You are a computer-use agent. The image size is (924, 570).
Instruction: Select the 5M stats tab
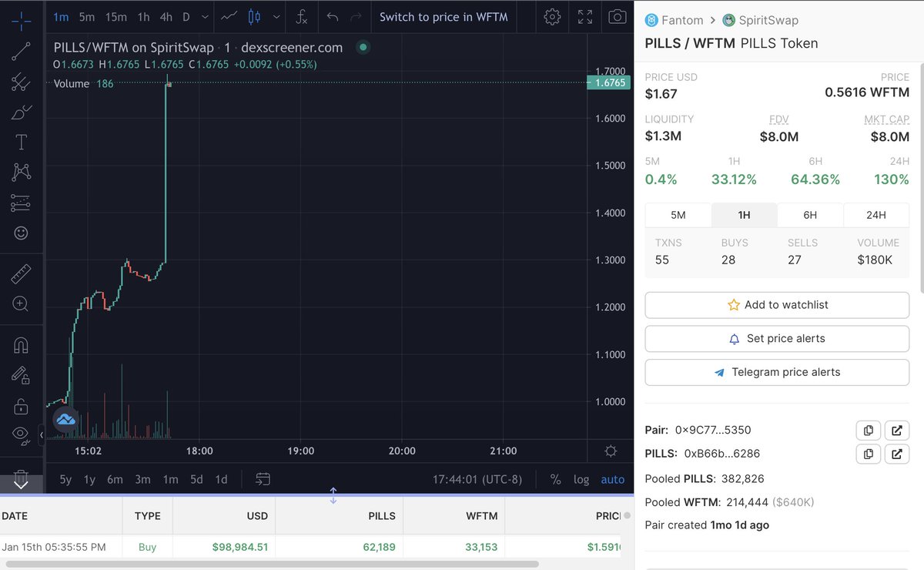(x=678, y=215)
